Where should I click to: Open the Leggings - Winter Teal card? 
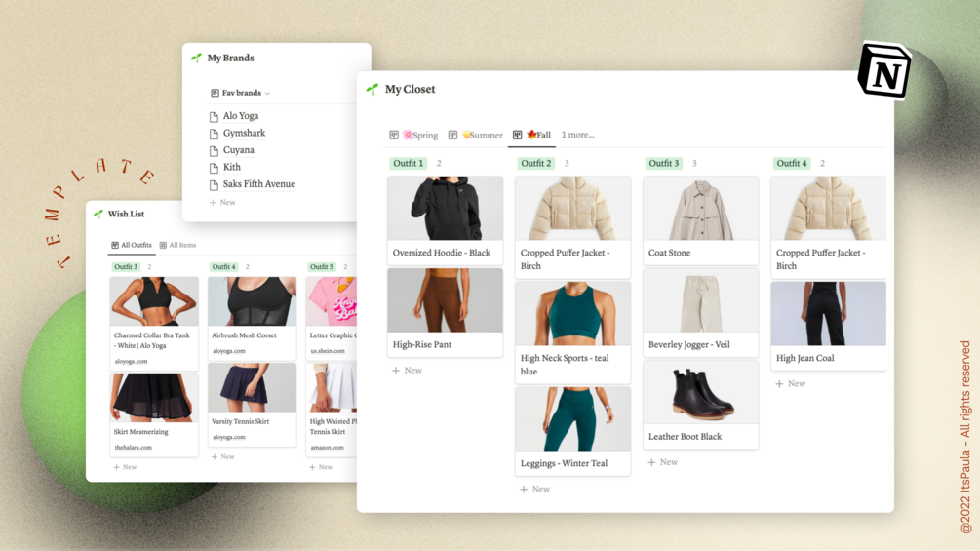coord(573,431)
